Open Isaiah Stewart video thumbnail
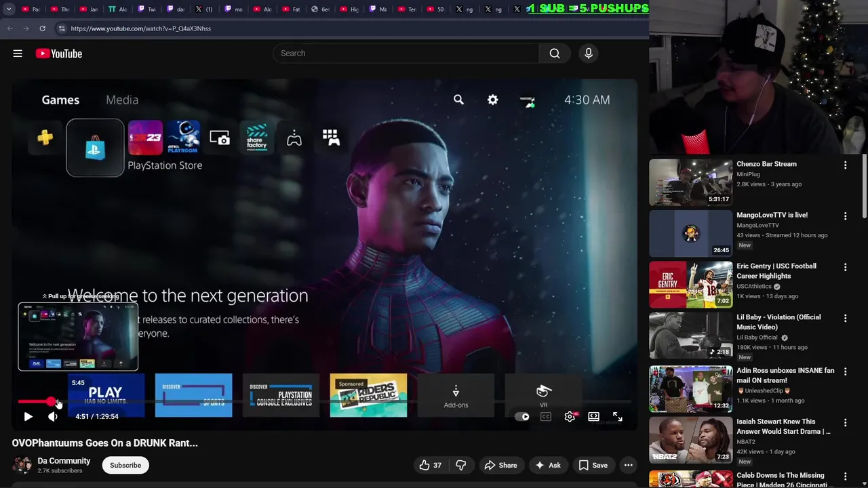The width and height of the screenshot is (868, 488). pyautogui.click(x=691, y=440)
